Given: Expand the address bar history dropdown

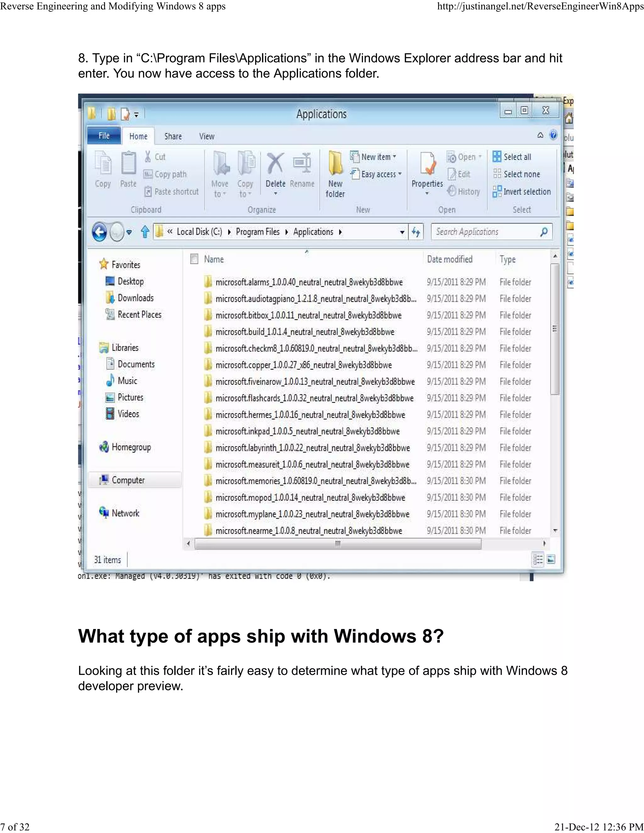Looking at the screenshot, I should pos(402,232).
